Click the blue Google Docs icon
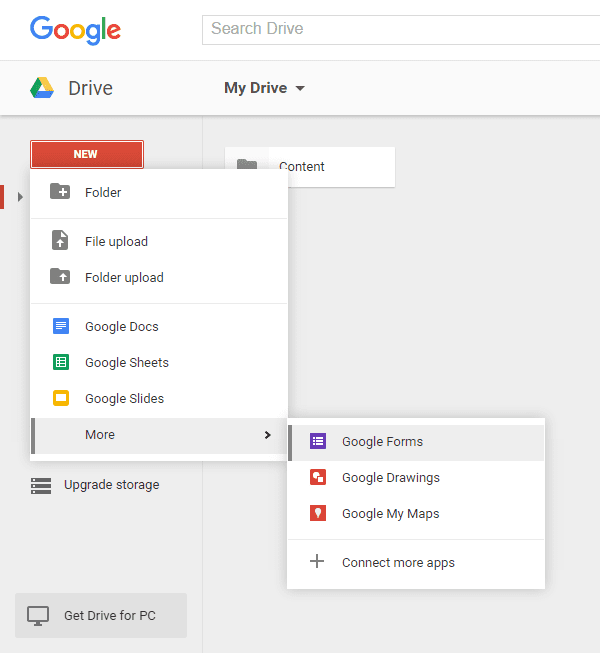The image size is (600, 653). [x=61, y=326]
